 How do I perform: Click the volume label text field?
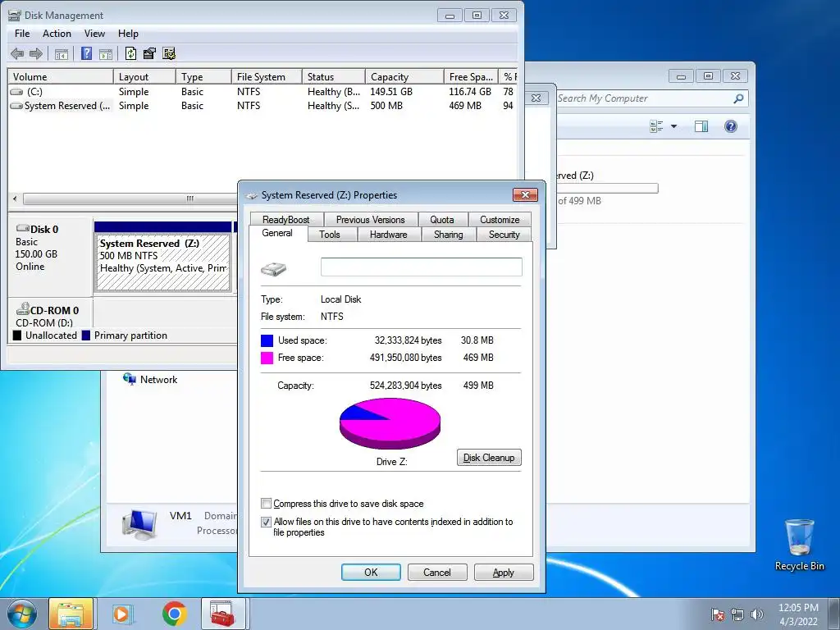pyautogui.click(x=421, y=267)
